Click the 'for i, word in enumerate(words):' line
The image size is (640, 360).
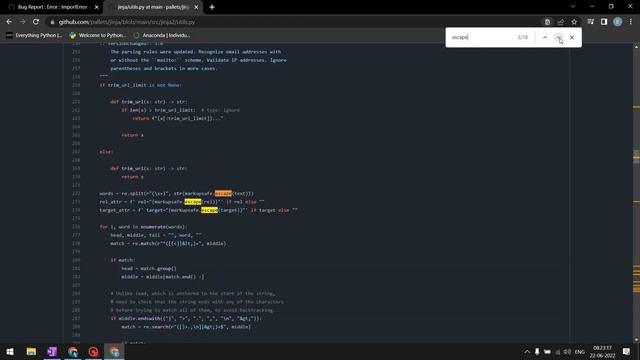pyautogui.click(x=143, y=227)
